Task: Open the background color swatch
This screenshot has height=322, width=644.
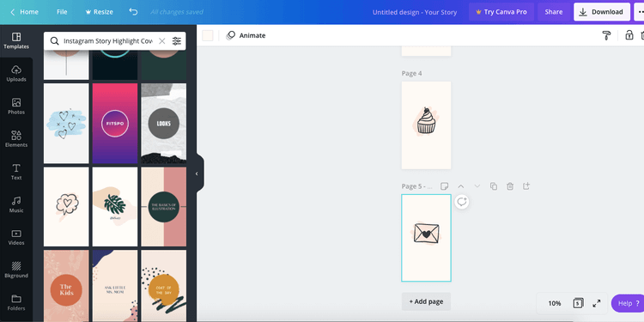Action: [x=208, y=35]
